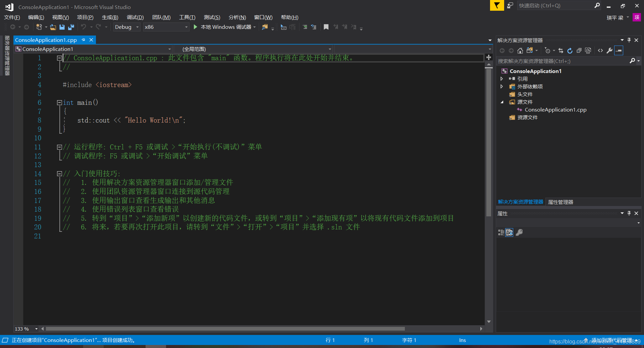Select ConsoleApplication1.cpp in Solution Explorer
This screenshot has height=348, width=644.
point(555,110)
